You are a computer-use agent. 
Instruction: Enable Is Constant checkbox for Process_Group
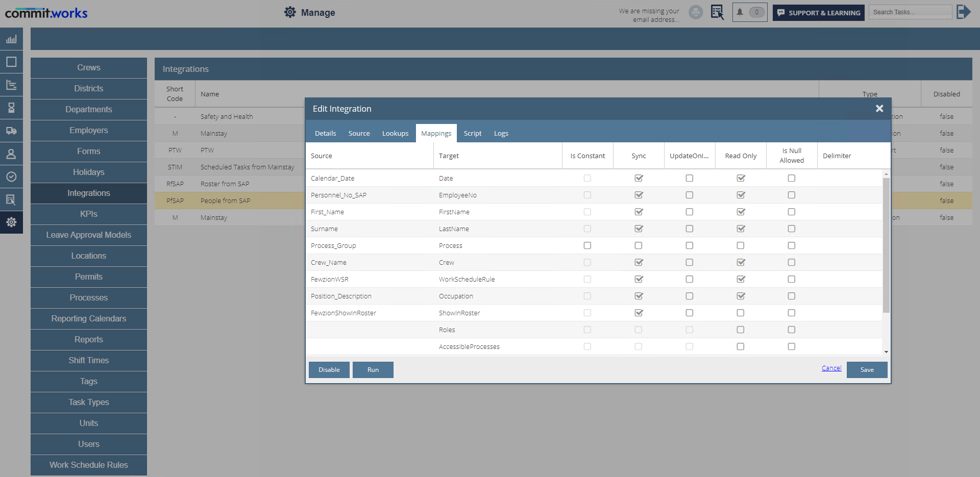pyautogui.click(x=587, y=245)
